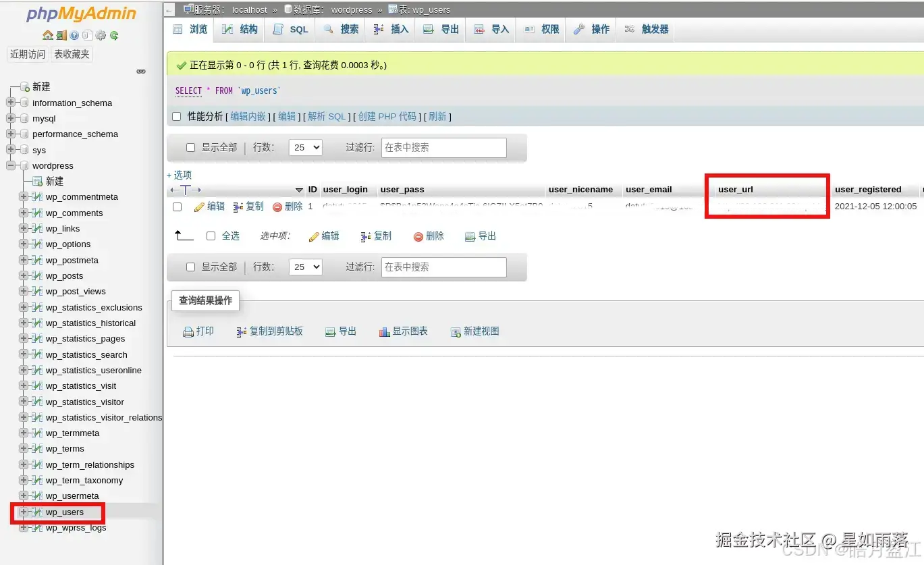Click the 近期访问 recent button
Screen dimensions: 924x565
(28, 54)
